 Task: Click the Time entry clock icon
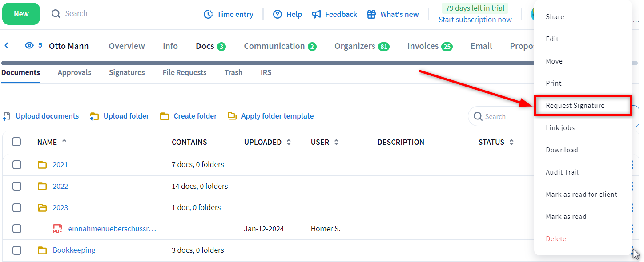(x=208, y=14)
